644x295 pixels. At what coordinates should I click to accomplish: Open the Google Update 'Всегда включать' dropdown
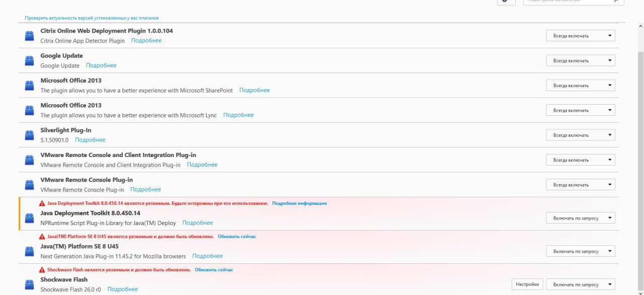(x=581, y=60)
